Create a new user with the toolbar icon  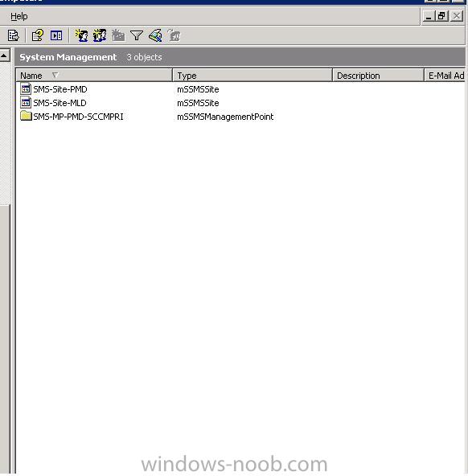(81, 35)
